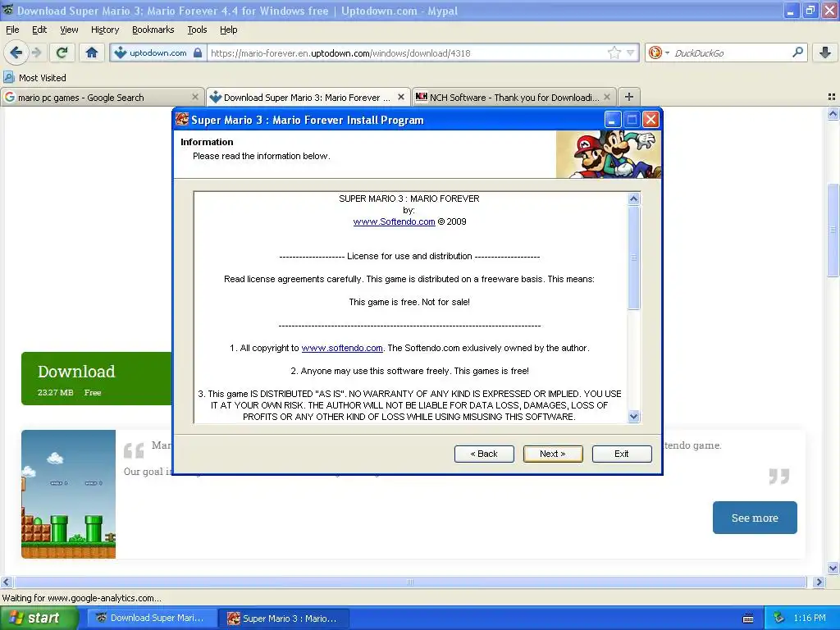Image resolution: width=840 pixels, height=630 pixels.
Task: Restore down the Mypal browser window
Action: [810, 11]
